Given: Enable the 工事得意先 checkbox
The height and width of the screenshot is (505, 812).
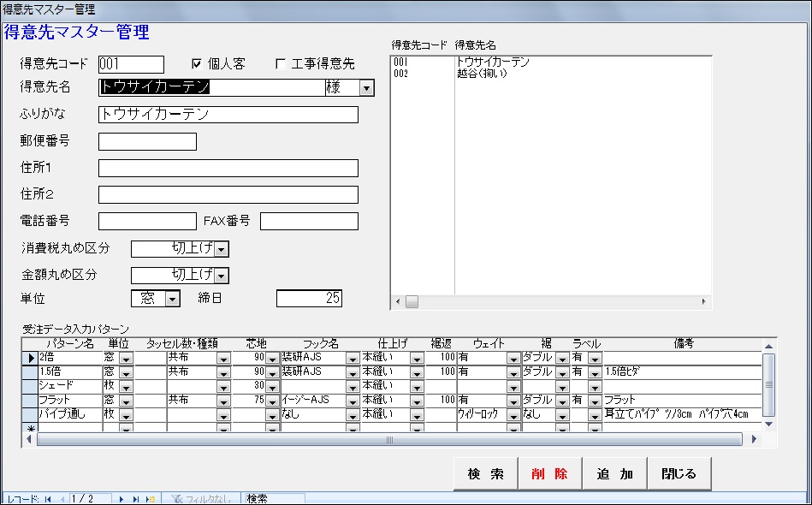Looking at the screenshot, I should point(280,63).
